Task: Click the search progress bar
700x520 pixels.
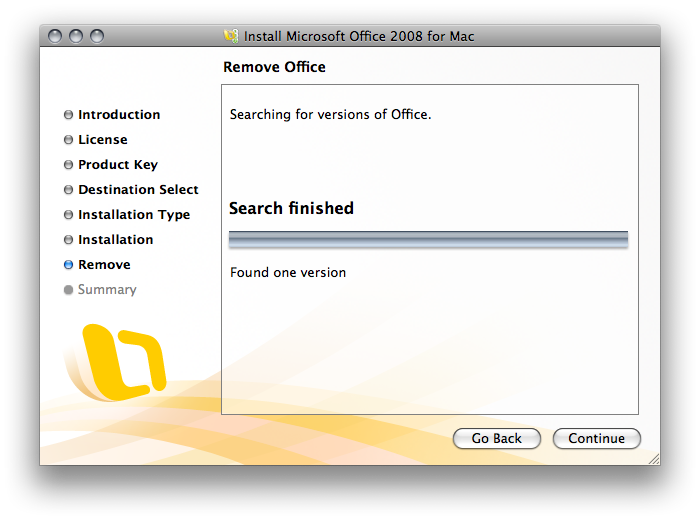Action: pos(429,239)
